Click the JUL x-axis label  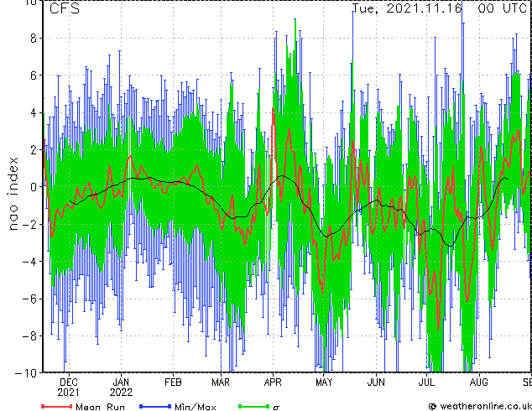426,382
